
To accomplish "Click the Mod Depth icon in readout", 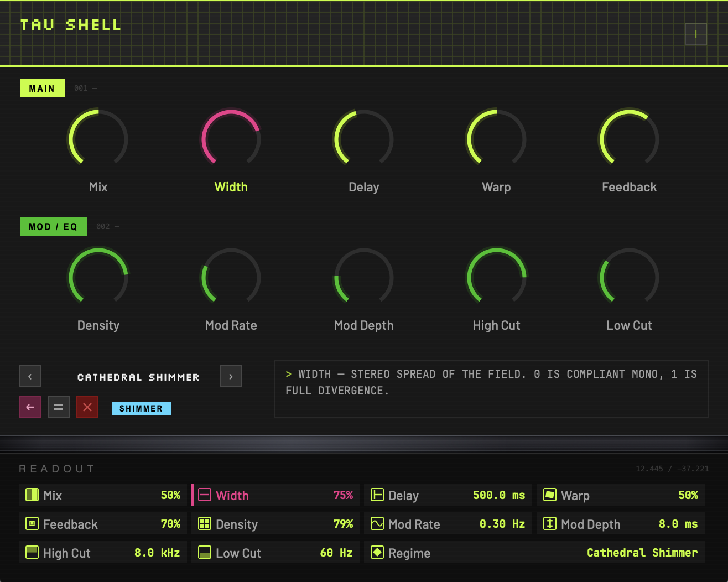I will 550,523.
